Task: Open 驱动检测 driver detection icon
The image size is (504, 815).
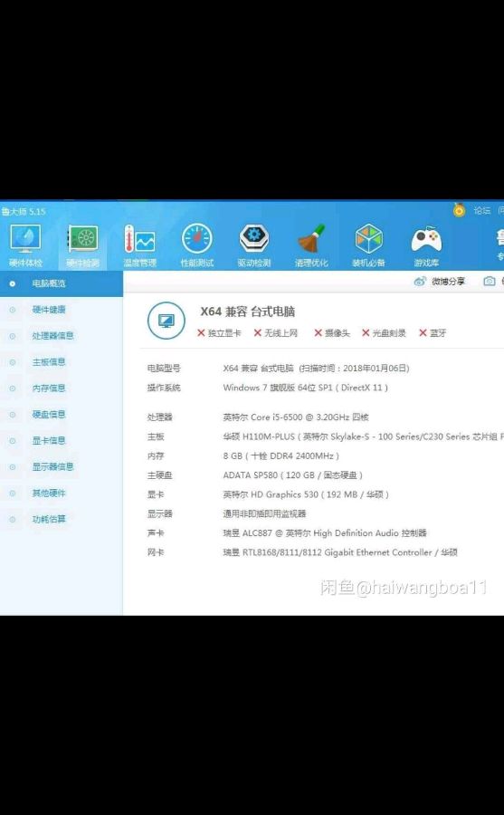Action: 254,245
